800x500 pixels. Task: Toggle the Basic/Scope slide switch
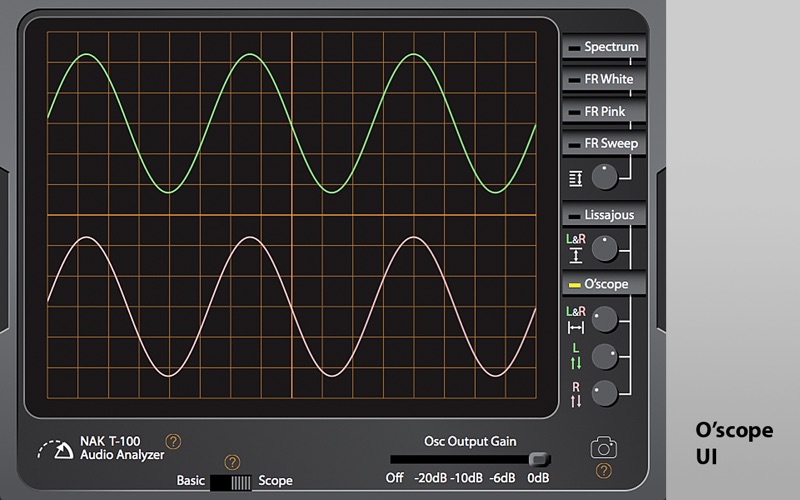tap(231, 482)
